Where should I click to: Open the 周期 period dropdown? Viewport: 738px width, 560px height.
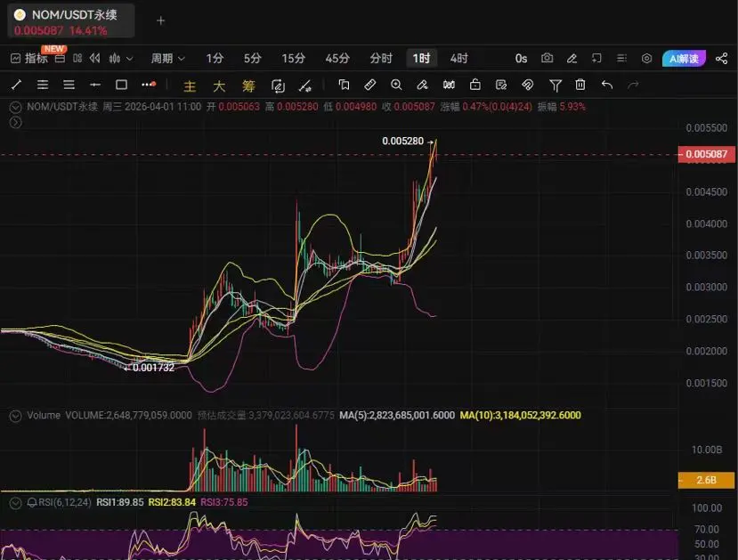[167, 59]
